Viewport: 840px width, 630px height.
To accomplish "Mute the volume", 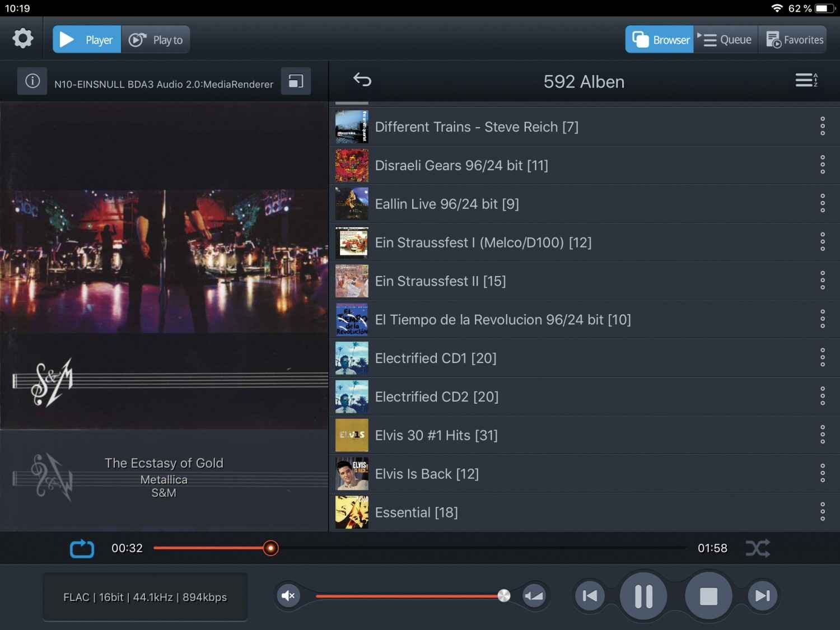I will coord(288,596).
